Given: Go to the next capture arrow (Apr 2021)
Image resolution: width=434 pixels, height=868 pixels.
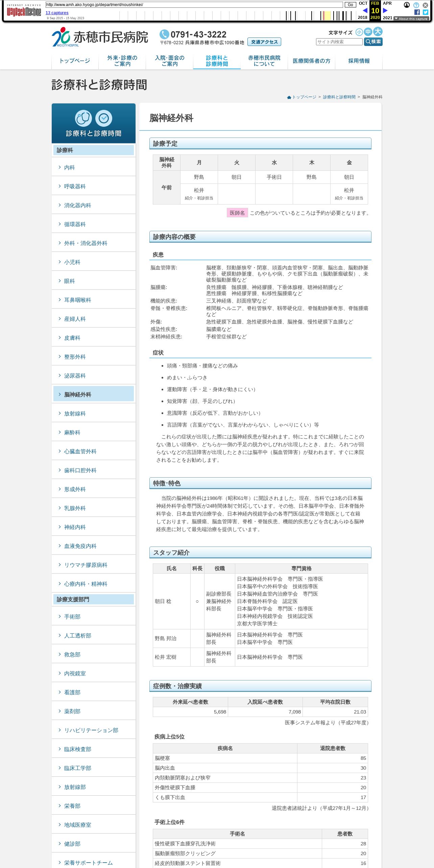Looking at the screenshot, I should tap(385, 10).
